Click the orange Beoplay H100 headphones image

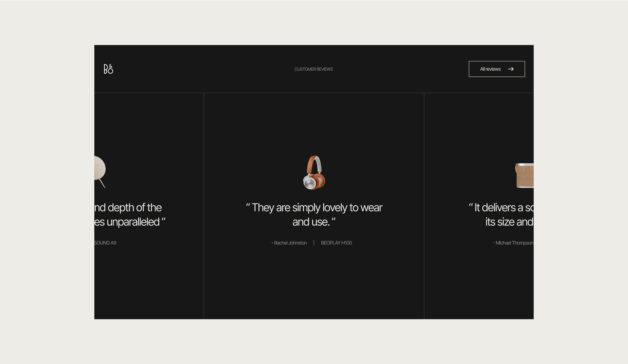[x=314, y=173]
